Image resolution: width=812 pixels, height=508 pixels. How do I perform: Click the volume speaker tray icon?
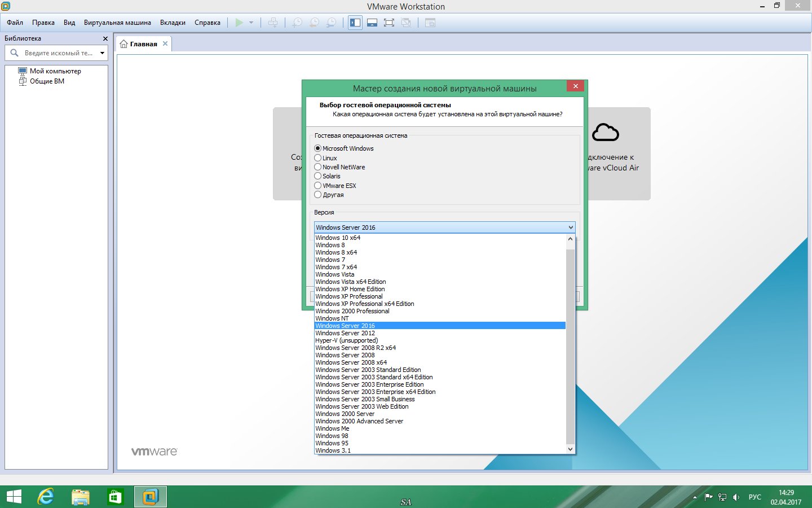736,497
